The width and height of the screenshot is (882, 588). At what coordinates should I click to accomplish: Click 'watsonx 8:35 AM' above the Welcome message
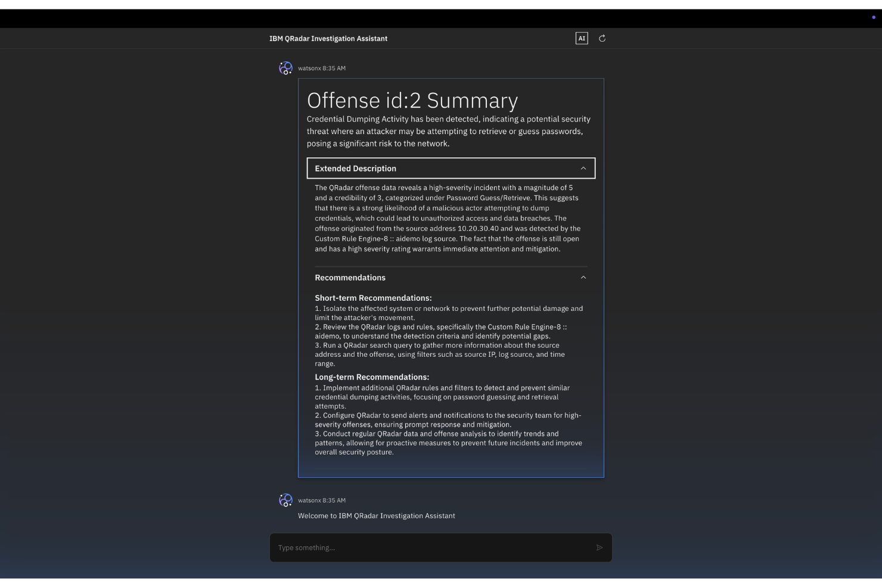click(x=322, y=500)
